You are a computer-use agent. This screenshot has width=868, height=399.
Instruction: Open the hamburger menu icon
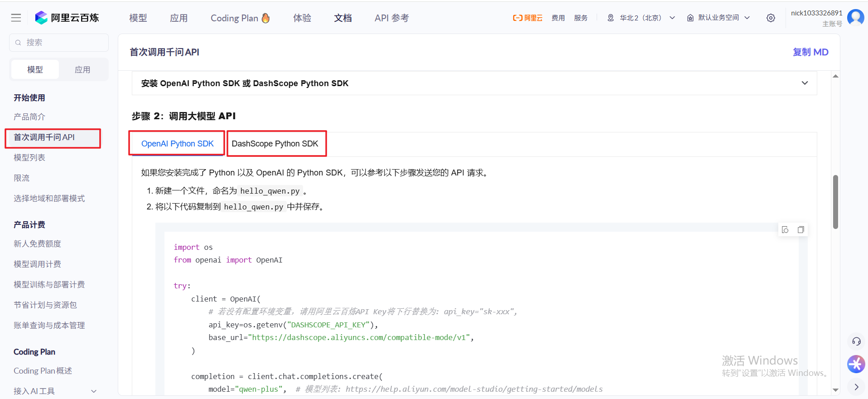pos(16,18)
